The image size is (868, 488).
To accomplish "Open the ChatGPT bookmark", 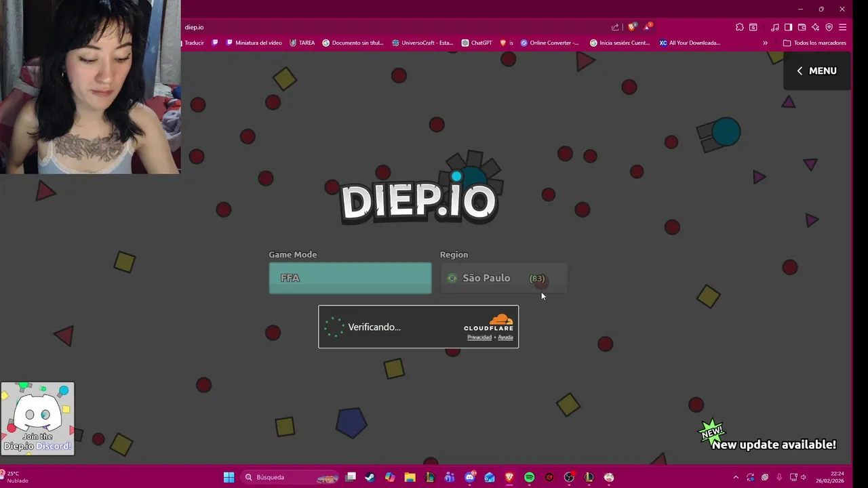I will pyautogui.click(x=477, y=43).
